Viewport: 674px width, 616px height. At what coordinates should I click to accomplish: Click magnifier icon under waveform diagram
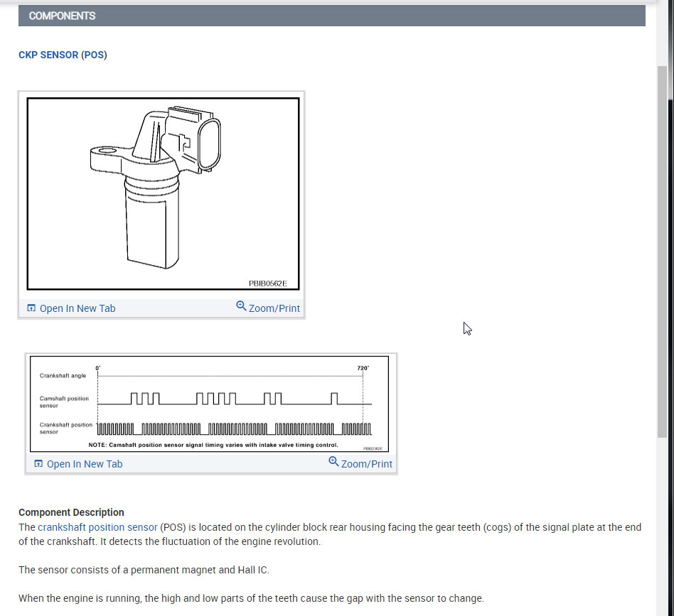pyautogui.click(x=333, y=461)
